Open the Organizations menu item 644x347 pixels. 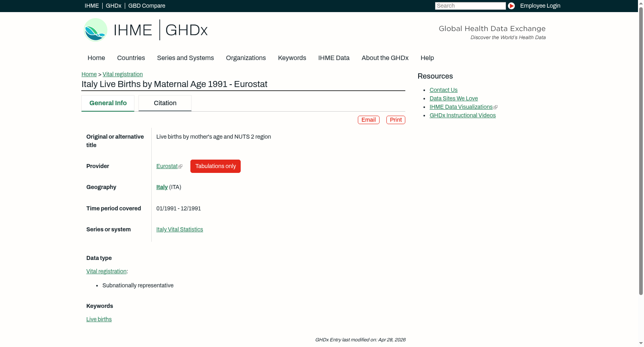[246, 58]
